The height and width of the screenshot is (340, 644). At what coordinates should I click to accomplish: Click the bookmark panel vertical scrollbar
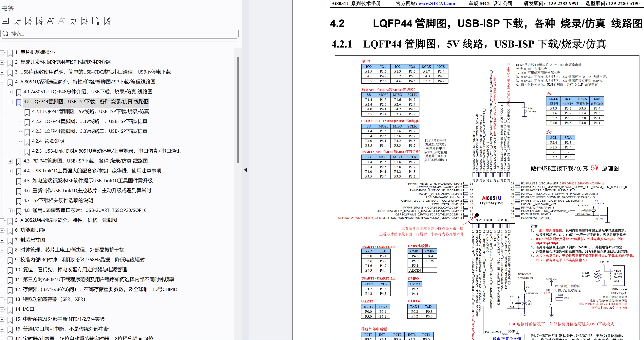pyautogui.click(x=238, y=110)
